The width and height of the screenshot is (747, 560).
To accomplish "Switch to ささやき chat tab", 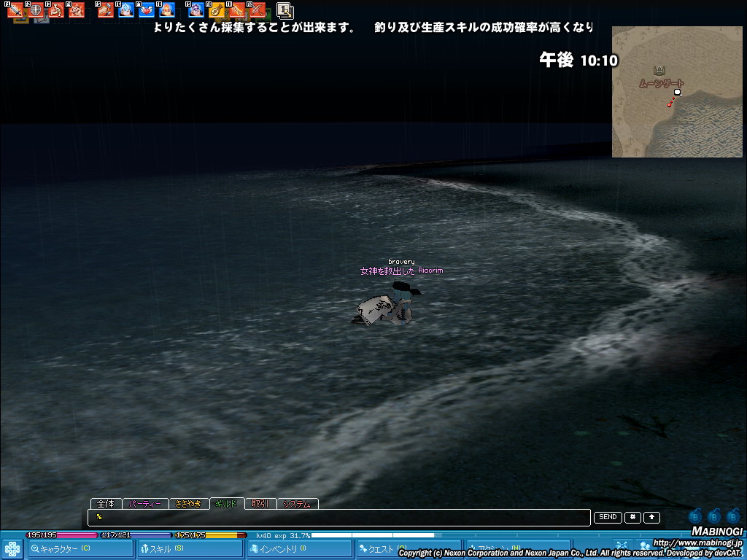I will point(189,504).
